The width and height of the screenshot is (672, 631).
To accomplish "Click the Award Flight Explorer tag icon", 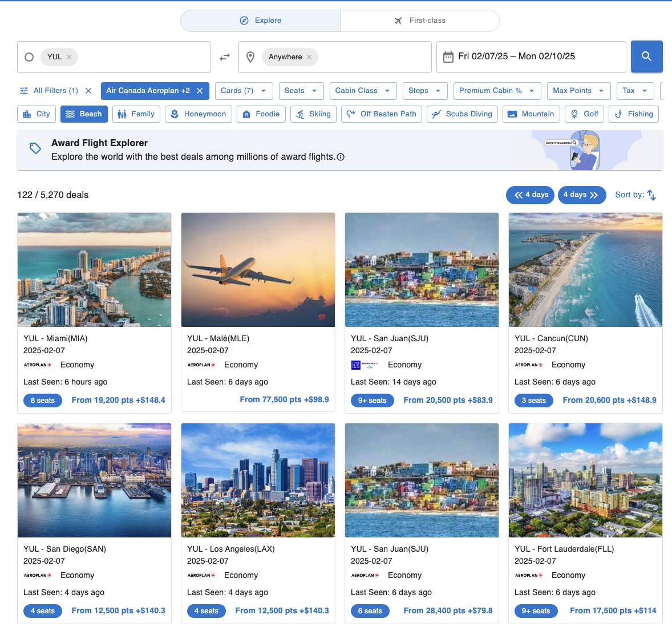I will 35,148.
